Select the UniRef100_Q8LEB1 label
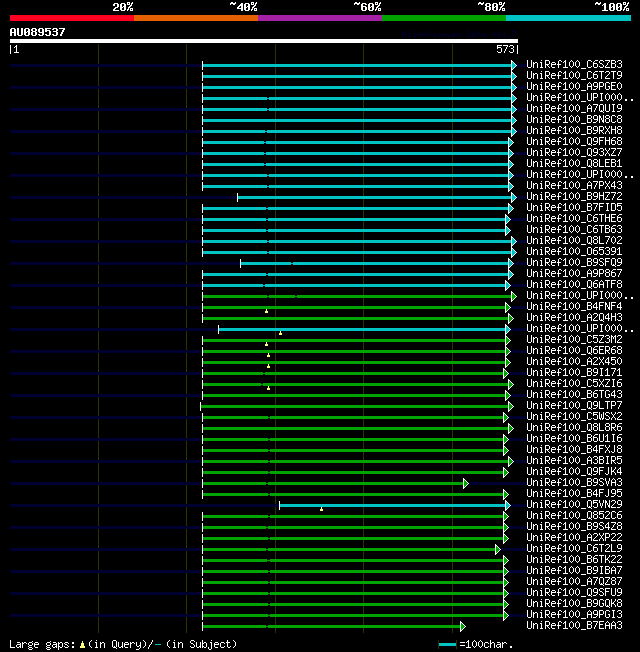The height and width of the screenshot is (652, 640). 574,163
